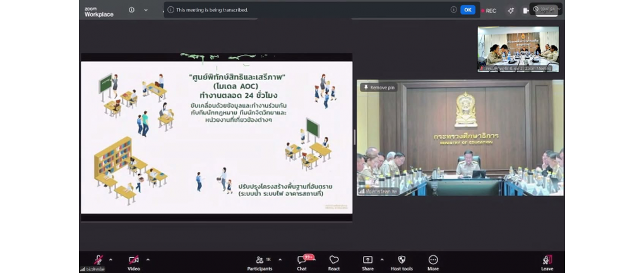Image resolution: width=644 pixels, height=273 pixels.
Task: Open Host tools shield icon
Action: point(402,260)
